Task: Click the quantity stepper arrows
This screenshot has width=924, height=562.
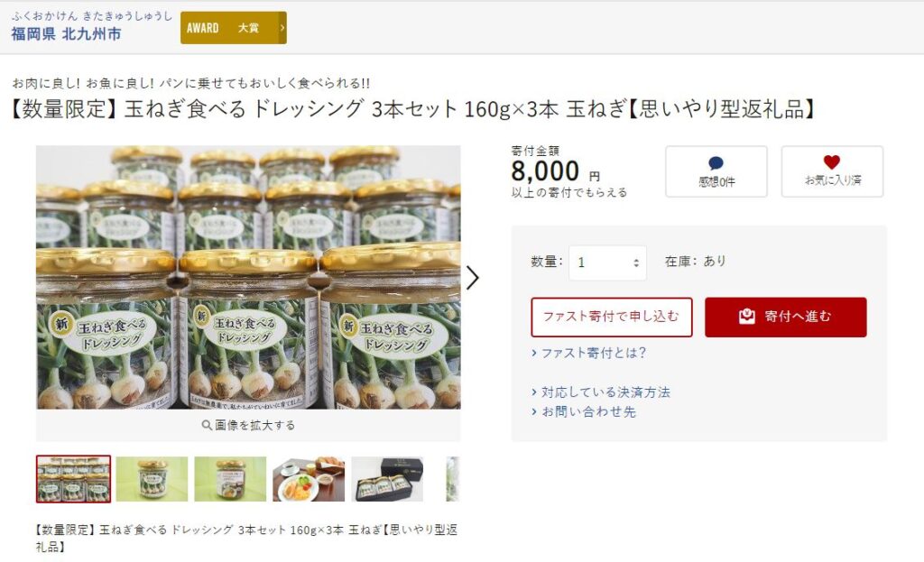Action: coord(636,263)
